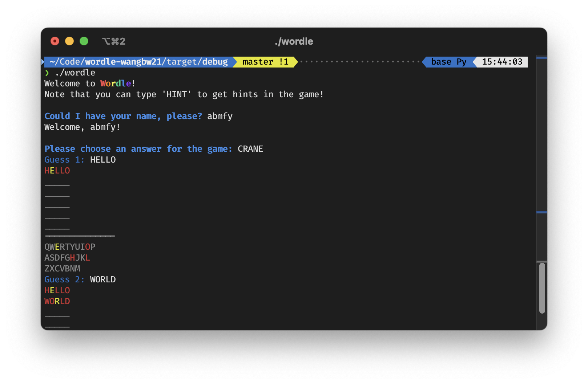
Task: Click the ⌥⌘2 window shortcut indicator
Action: 114,41
